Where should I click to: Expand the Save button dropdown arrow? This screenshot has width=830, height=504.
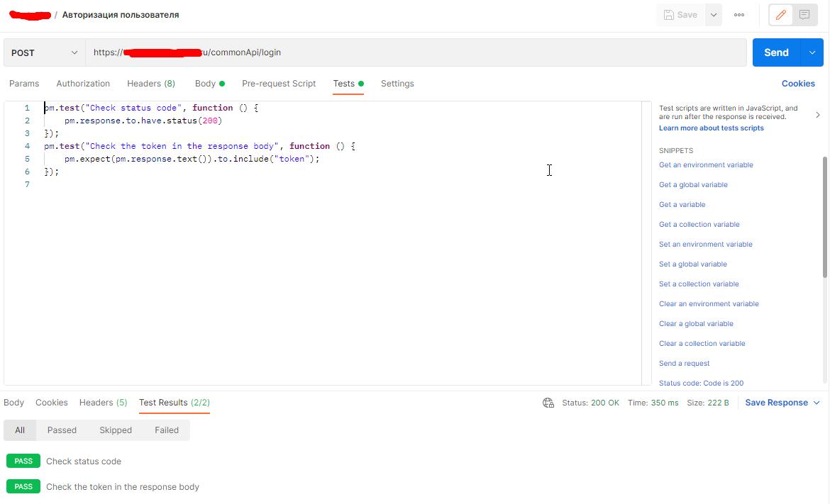(x=713, y=14)
